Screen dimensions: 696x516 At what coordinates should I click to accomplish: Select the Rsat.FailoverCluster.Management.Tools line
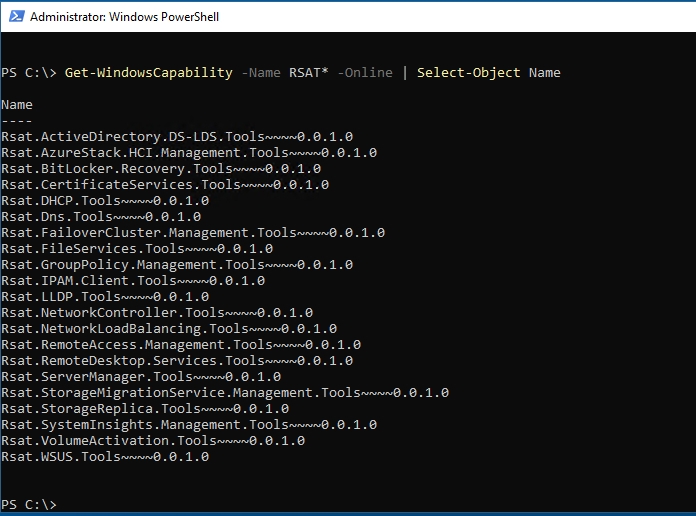[193, 233]
